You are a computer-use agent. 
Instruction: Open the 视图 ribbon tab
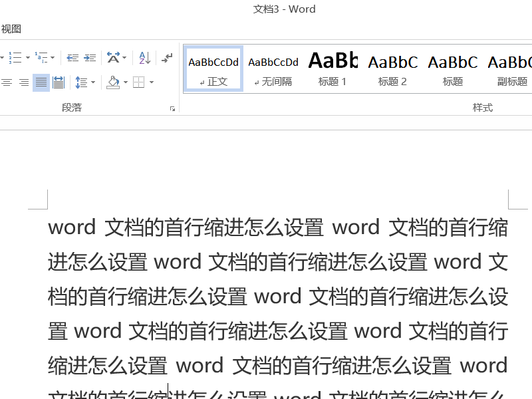click(x=11, y=29)
